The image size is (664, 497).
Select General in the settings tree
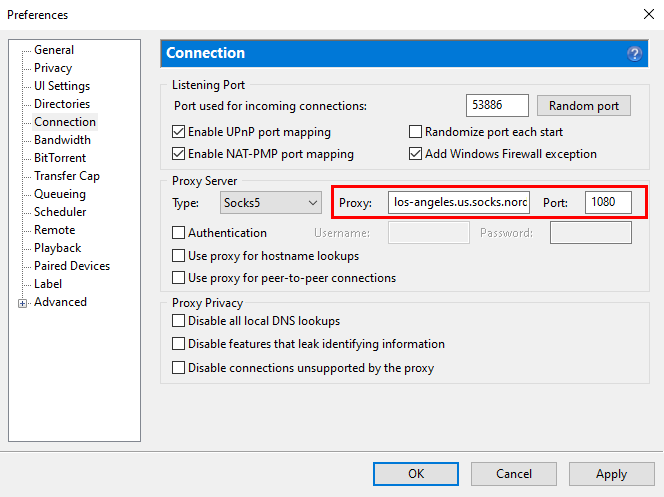pyautogui.click(x=54, y=50)
